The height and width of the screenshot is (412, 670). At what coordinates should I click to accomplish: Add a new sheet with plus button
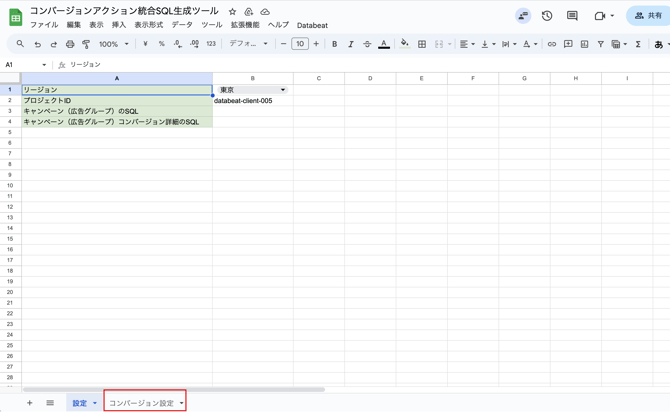tap(29, 403)
